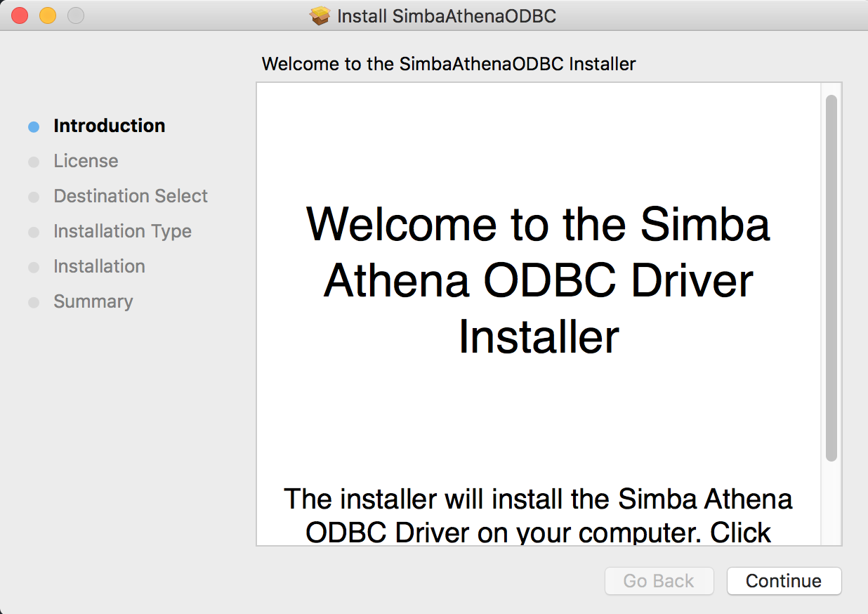Click the Summary step label
Image resolution: width=868 pixels, height=614 pixels.
(93, 301)
